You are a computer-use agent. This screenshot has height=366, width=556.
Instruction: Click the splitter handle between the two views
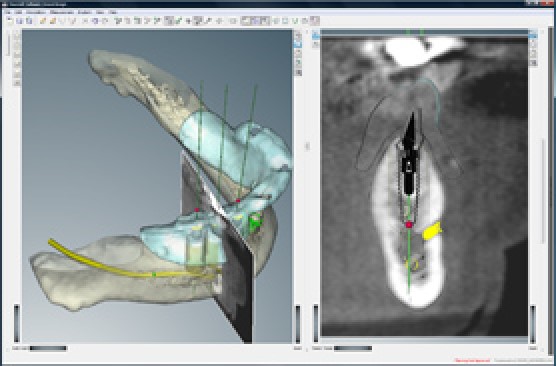click(307, 146)
